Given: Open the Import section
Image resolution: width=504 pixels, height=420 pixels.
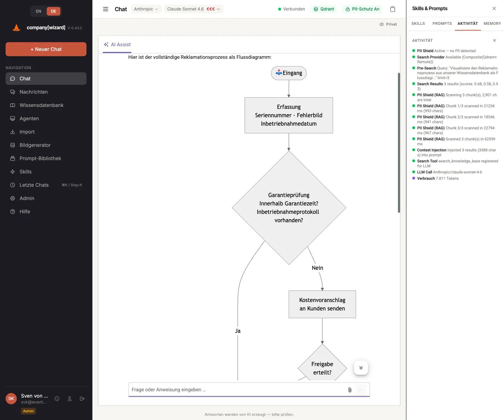Looking at the screenshot, I should [x=46, y=132].
